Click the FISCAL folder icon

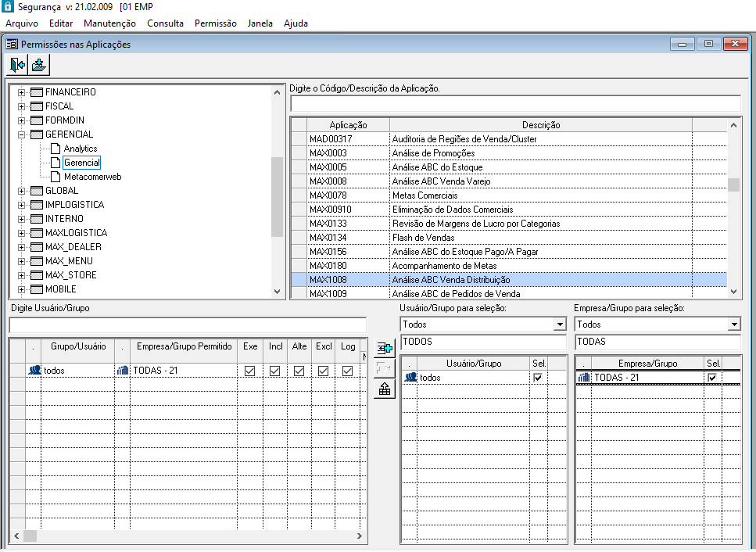click(37, 106)
